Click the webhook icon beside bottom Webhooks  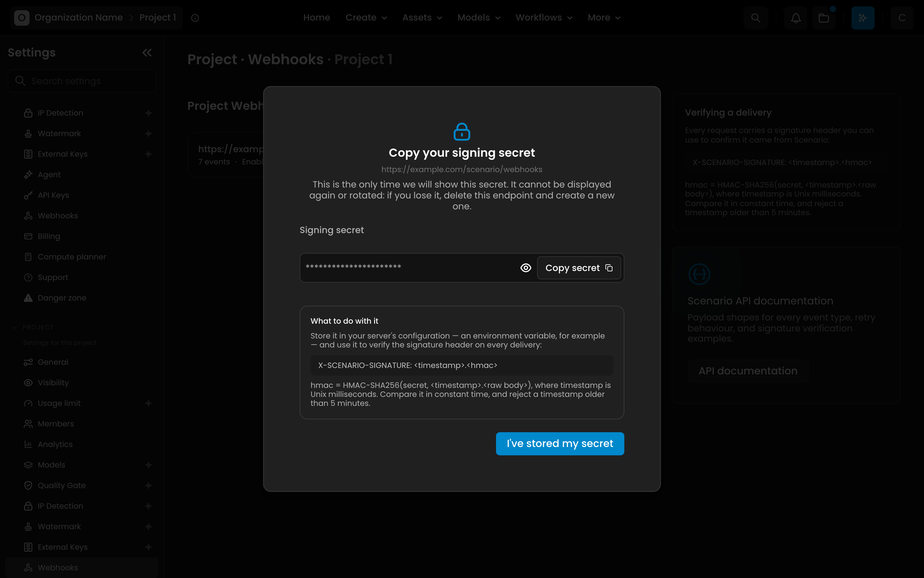click(x=28, y=568)
